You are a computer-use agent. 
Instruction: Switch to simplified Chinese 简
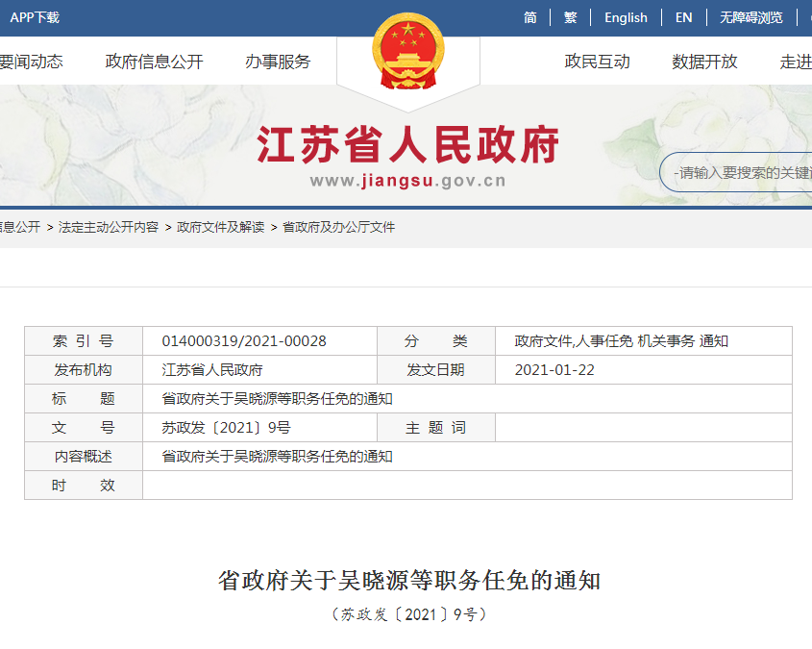tap(530, 17)
